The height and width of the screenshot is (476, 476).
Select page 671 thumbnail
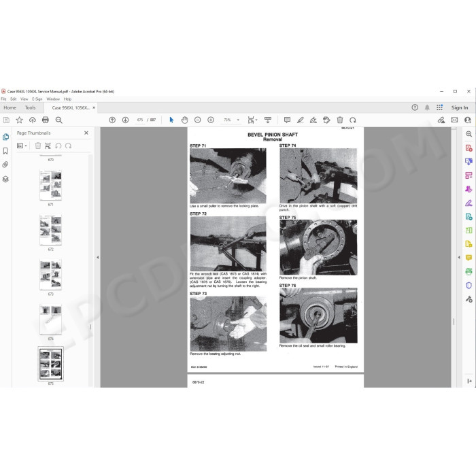point(50,185)
